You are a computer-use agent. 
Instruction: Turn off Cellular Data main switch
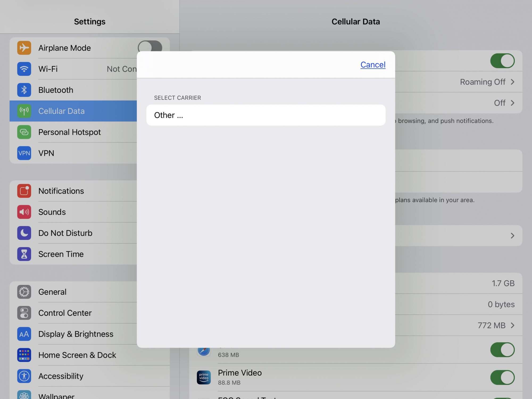click(502, 61)
